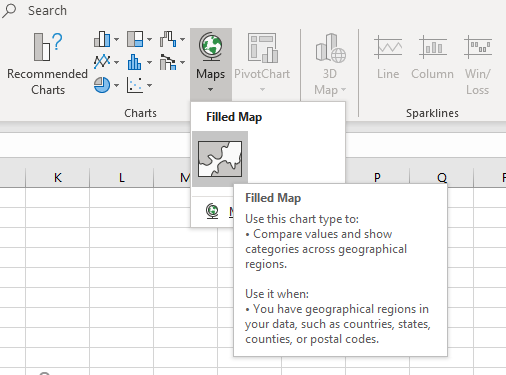Insert Scatter or Bubble chart icon
Image resolution: width=506 pixels, height=375 pixels.
pyautogui.click(x=135, y=85)
